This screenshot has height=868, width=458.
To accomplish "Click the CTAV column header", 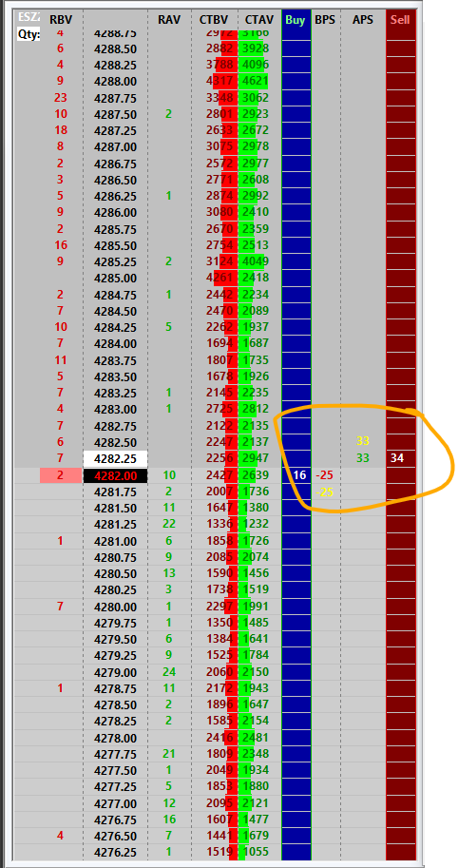I will pyautogui.click(x=259, y=20).
